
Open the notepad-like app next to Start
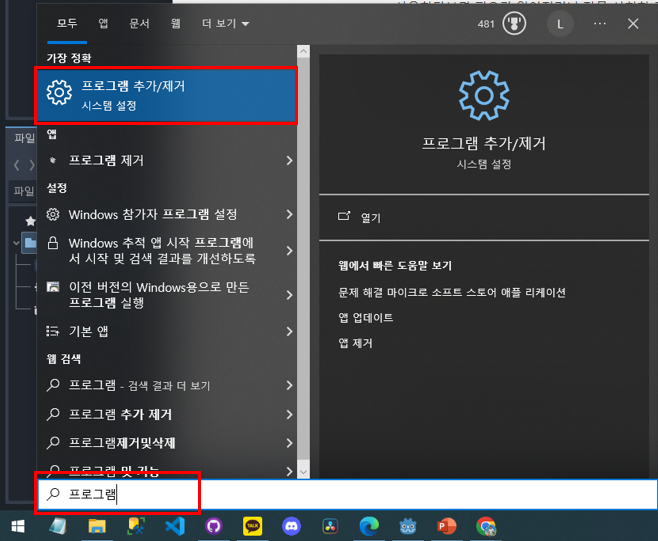pyautogui.click(x=58, y=526)
